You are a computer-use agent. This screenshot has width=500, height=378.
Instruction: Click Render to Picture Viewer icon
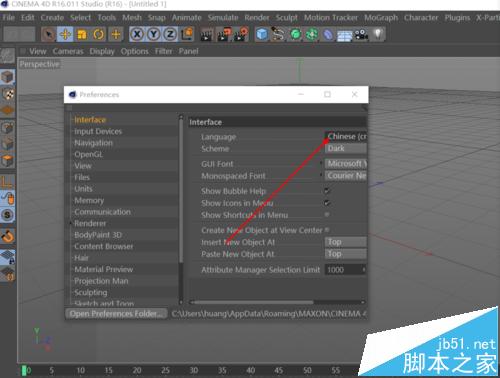click(224, 34)
